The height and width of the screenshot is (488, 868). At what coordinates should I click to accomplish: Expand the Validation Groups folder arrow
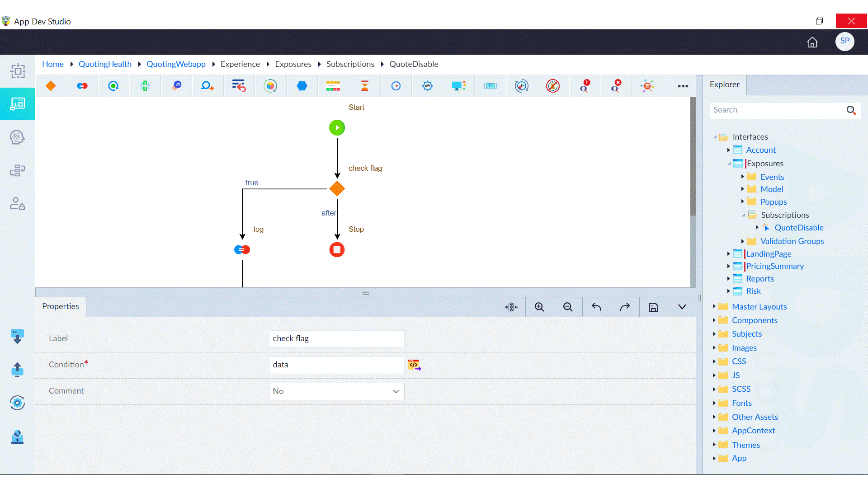(742, 241)
